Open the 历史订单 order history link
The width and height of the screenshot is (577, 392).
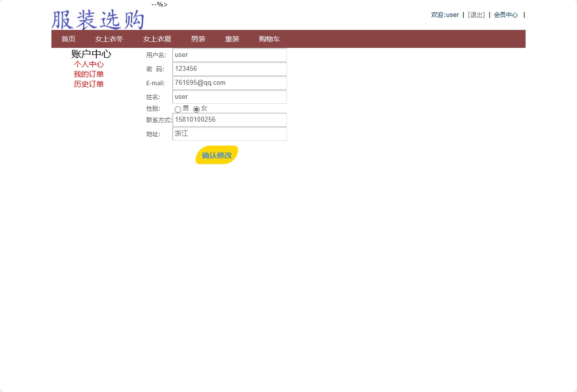(x=88, y=84)
